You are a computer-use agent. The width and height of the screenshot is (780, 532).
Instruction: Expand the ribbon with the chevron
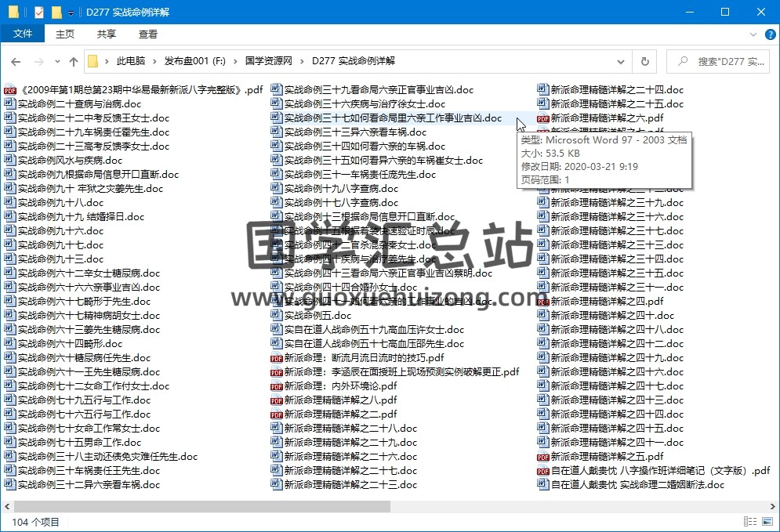click(753, 34)
